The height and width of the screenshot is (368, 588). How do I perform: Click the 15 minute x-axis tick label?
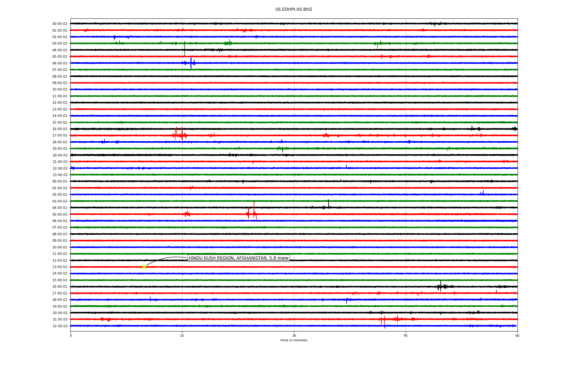[x=182, y=335]
